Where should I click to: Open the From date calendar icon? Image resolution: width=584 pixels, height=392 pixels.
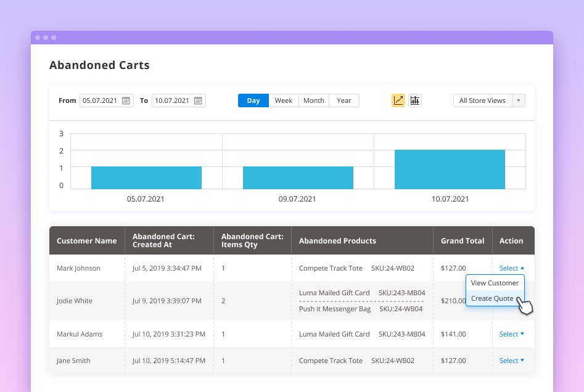point(126,100)
